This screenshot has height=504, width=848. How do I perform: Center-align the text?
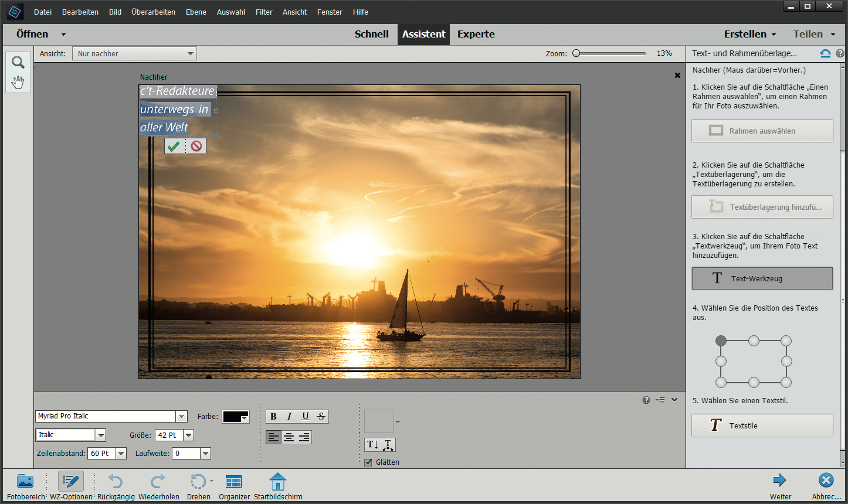(289, 437)
